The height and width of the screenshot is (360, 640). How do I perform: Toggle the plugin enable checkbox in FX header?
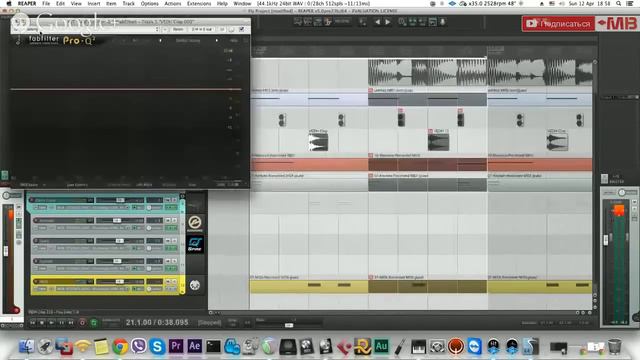tap(242, 29)
